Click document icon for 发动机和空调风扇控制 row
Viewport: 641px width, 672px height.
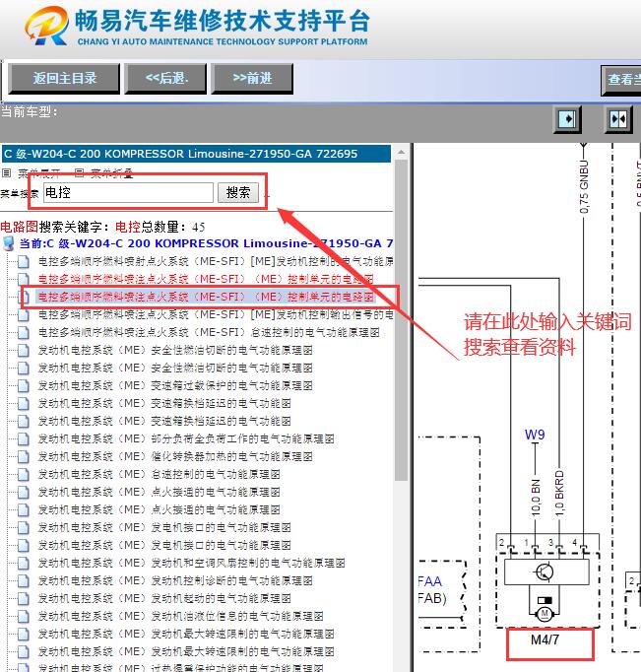23,563
